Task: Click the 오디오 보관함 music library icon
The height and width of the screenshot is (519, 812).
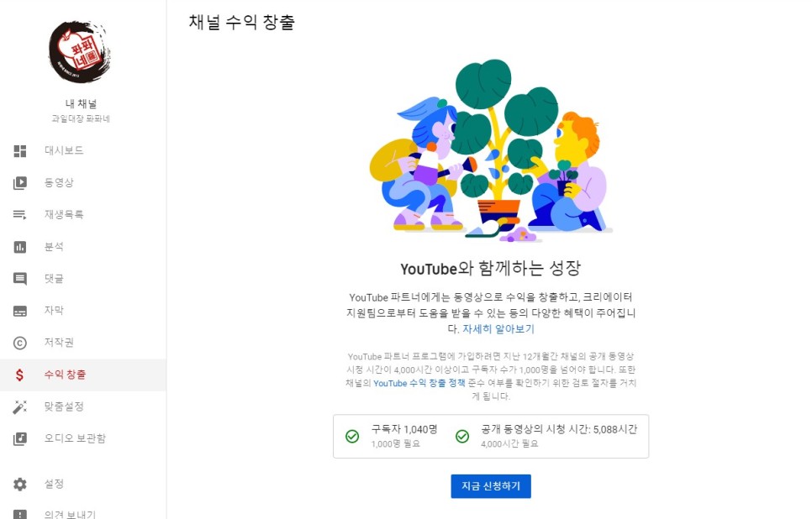Action: pyautogui.click(x=19, y=438)
